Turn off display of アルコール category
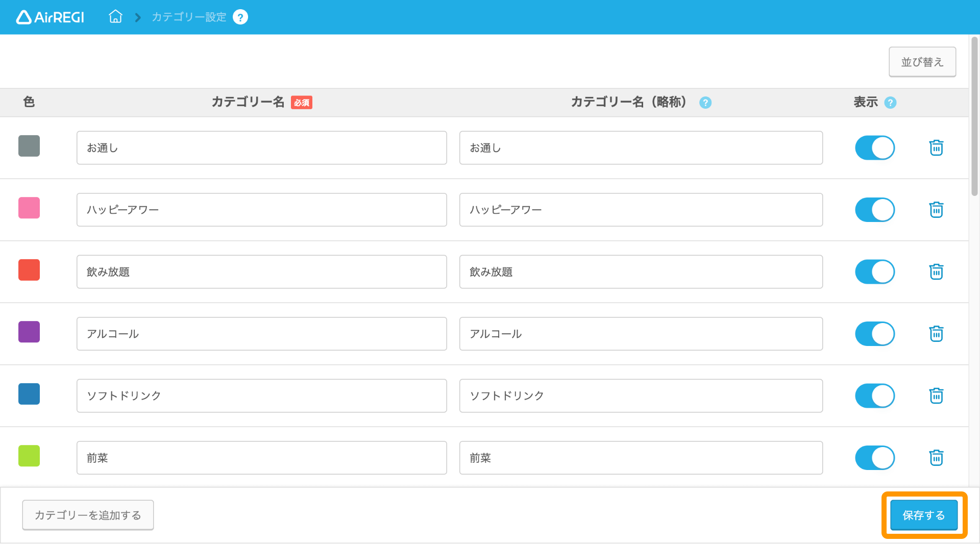Viewport: 980px width, 544px height. click(x=875, y=334)
